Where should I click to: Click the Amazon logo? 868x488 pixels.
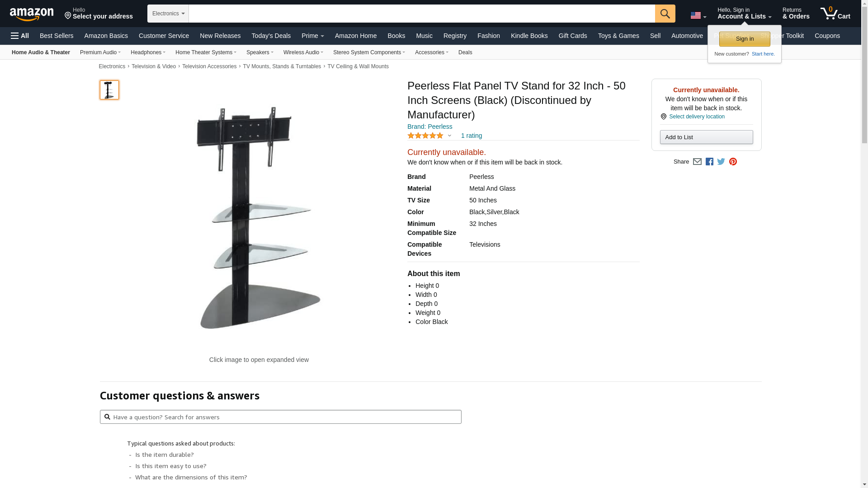click(32, 14)
